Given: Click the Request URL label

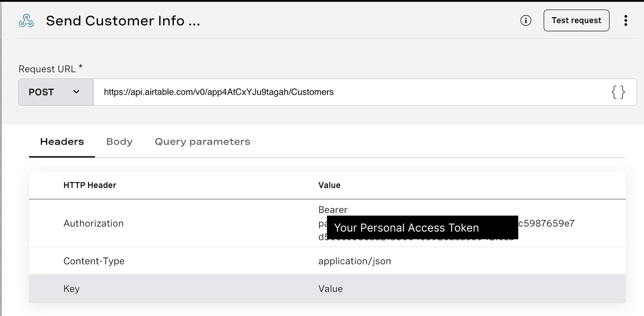Looking at the screenshot, I should click(x=51, y=69).
